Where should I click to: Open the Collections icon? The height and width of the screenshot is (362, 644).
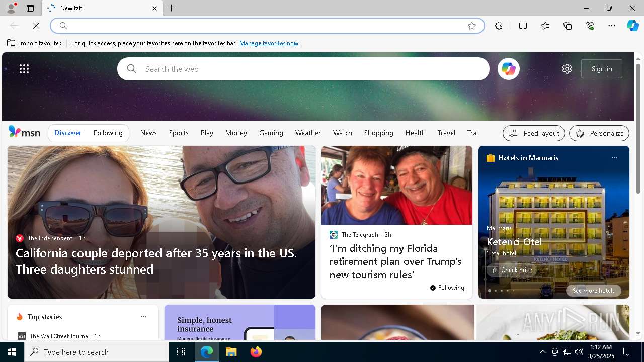coord(568,26)
